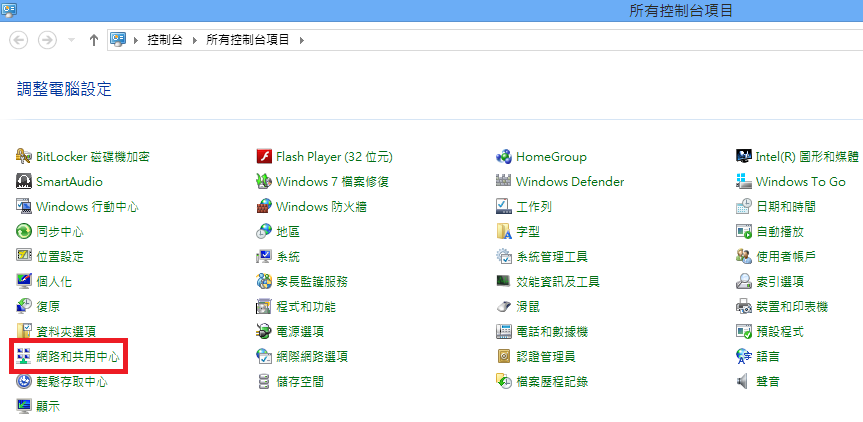
Task: Open the Windows To Go icon
Action: 744,182
